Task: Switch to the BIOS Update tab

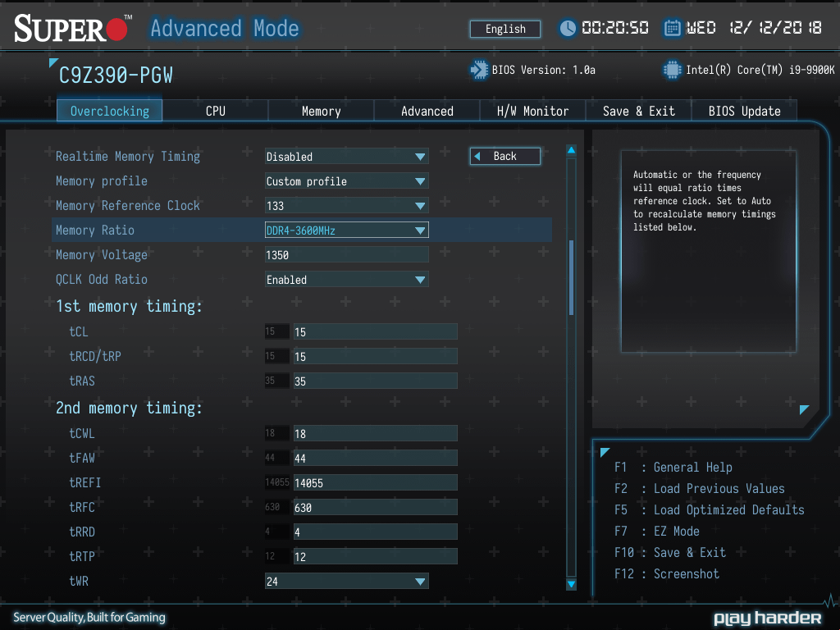Action: click(744, 111)
